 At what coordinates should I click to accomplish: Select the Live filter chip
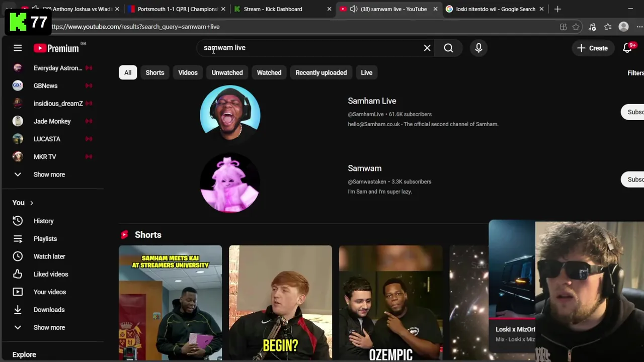click(x=366, y=72)
